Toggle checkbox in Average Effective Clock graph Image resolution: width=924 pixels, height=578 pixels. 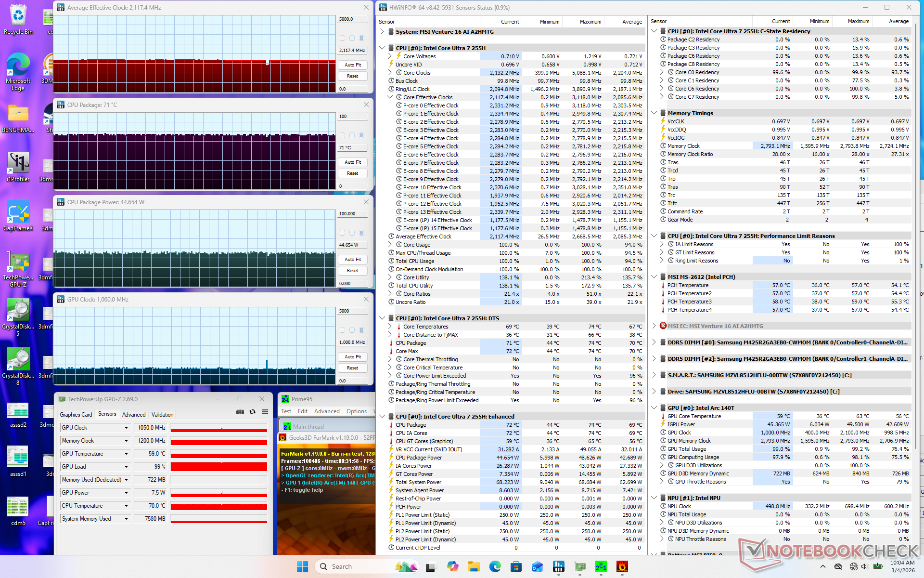click(361, 38)
